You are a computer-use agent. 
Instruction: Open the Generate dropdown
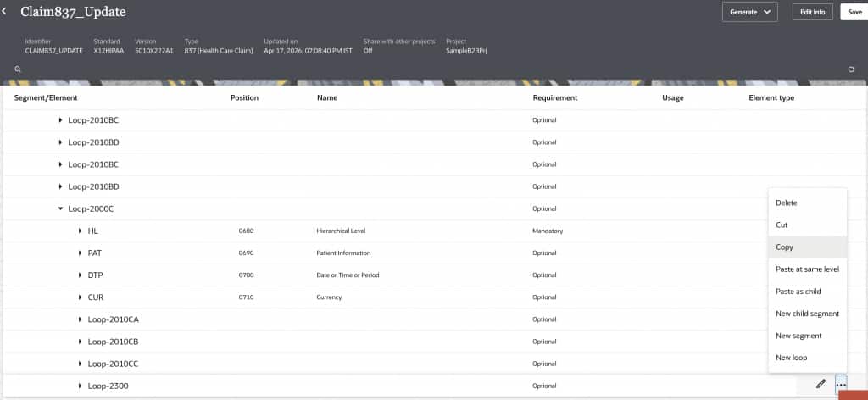(749, 12)
